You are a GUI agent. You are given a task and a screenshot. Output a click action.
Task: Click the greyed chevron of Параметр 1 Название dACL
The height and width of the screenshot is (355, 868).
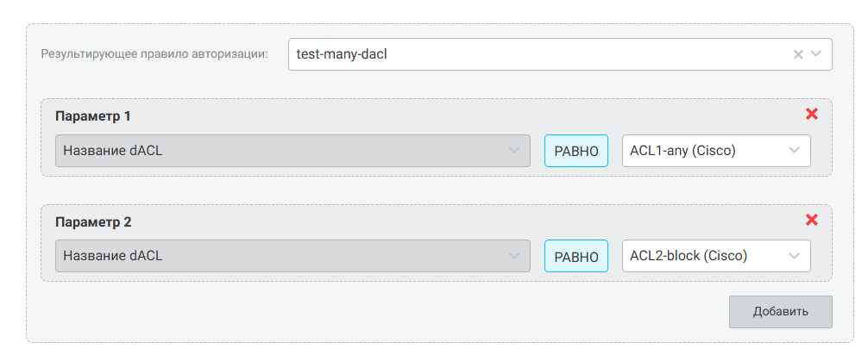[514, 151]
